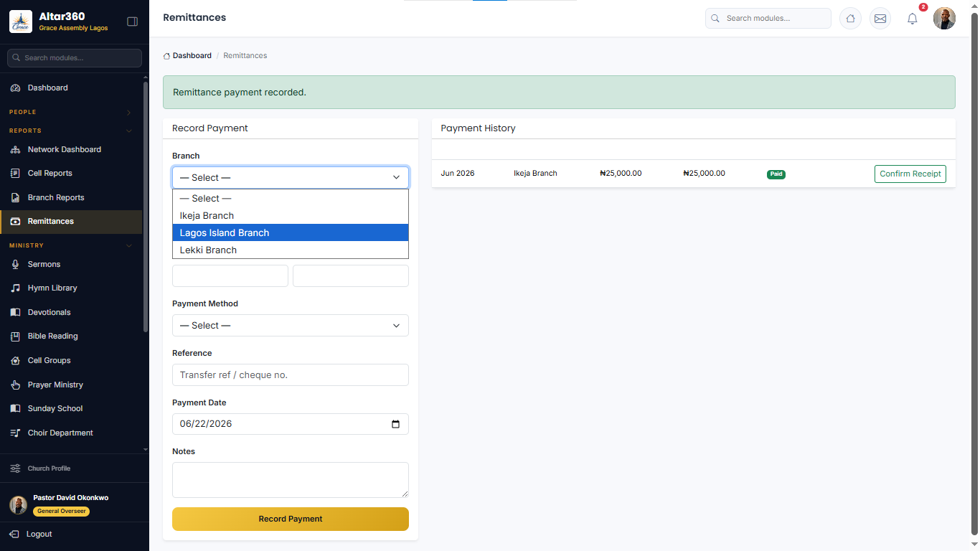Open Network Dashboard menu item
This screenshot has width=980, height=551.
(x=65, y=149)
